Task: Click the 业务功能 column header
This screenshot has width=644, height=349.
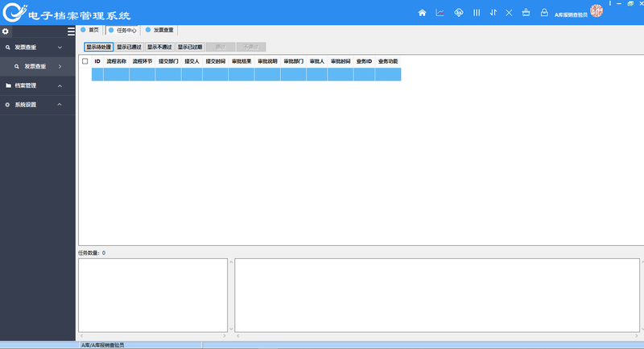Action: (x=388, y=61)
